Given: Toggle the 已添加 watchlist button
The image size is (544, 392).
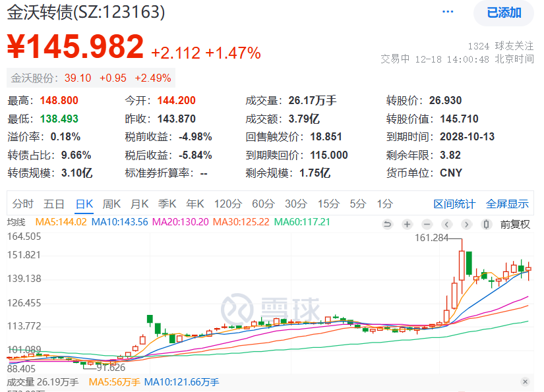Looking at the screenshot, I should pos(504,13).
